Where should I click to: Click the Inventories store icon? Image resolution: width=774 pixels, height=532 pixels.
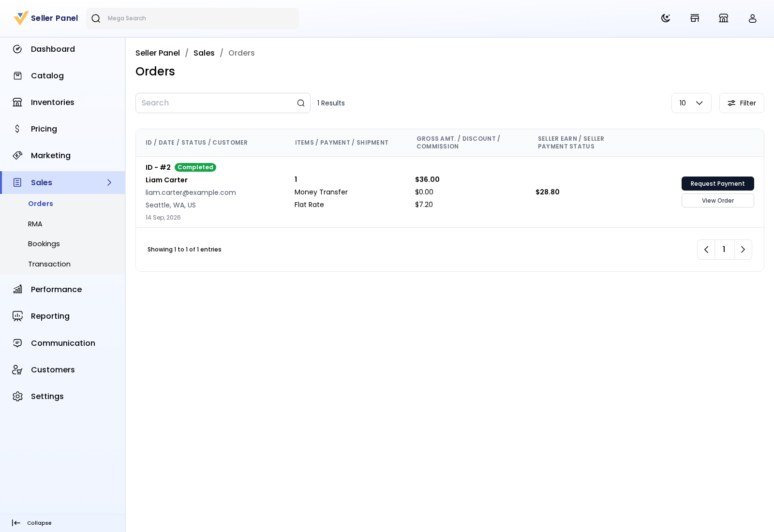(x=17, y=102)
